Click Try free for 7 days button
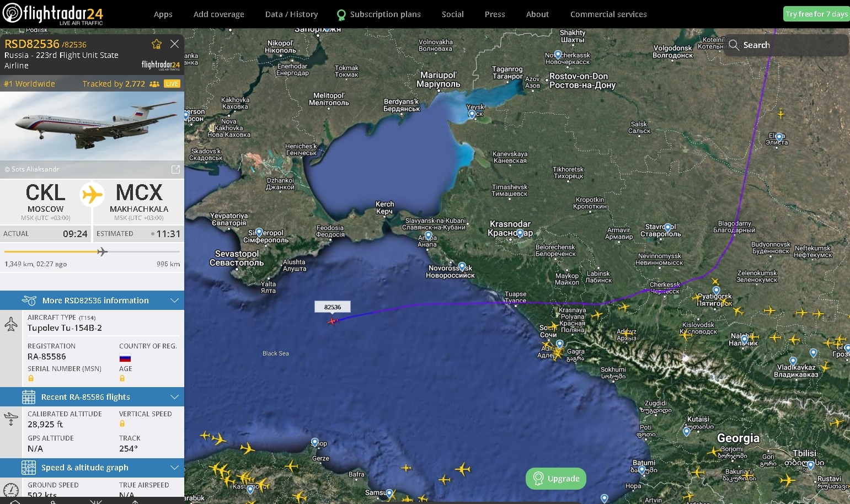Screen dimensions: 850x504 [x=816, y=14]
